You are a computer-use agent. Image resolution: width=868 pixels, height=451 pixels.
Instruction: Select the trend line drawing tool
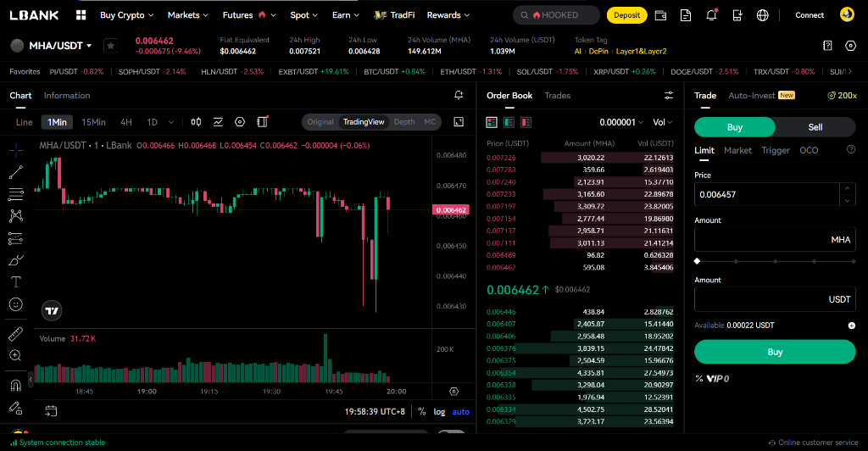[x=16, y=172]
